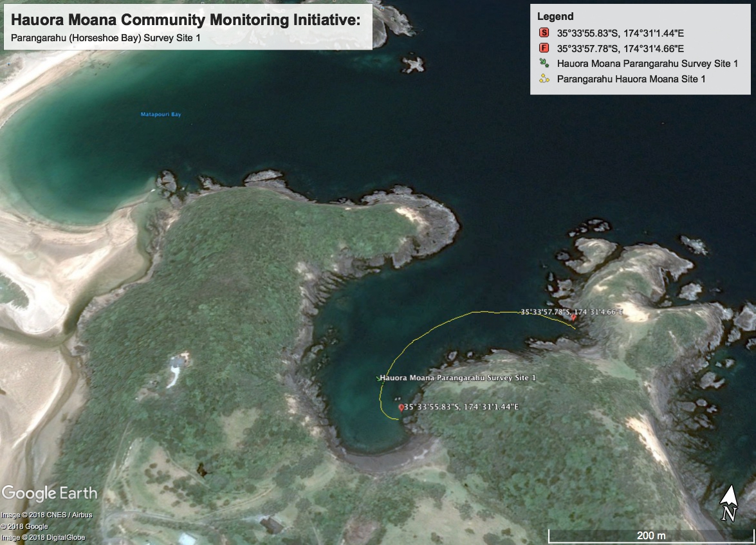Click the red F finish icon in legend
The width and height of the screenshot is (756, 545).
tap(544, 48)
